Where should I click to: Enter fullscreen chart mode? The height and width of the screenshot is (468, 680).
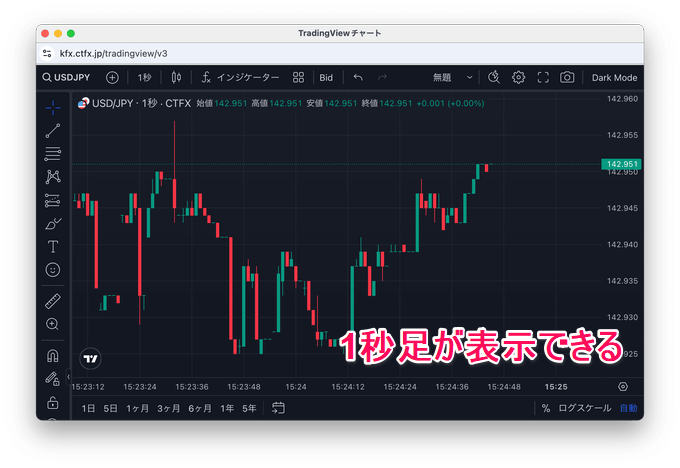pyautogui.click(x=543, y=78)
